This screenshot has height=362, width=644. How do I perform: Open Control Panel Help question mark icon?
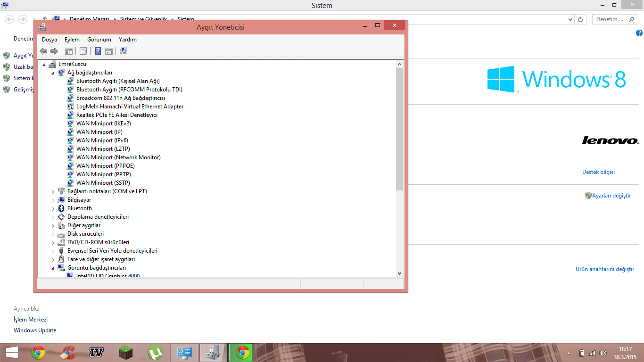pyautogui.click(x=639, y=33)
